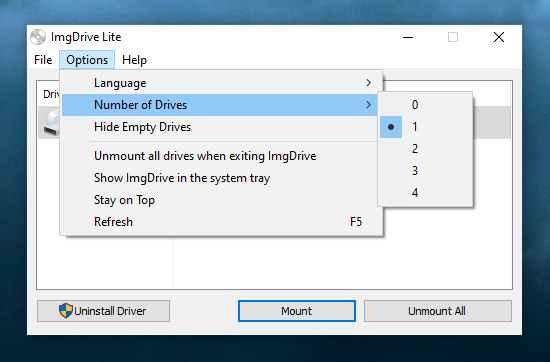The image size is (550, 362).
Task: Click the virtual drive icon in drive list
Action: (51, 123)
